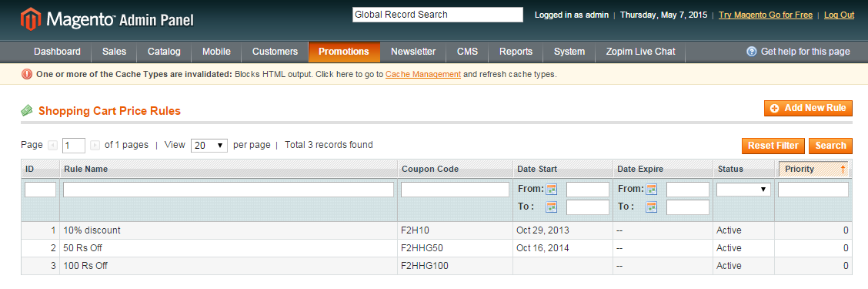Image resolution: width=868 pixels, height=289 pixels.
Task: Follow the Cache Management link
Action: (x=423, y=74)
